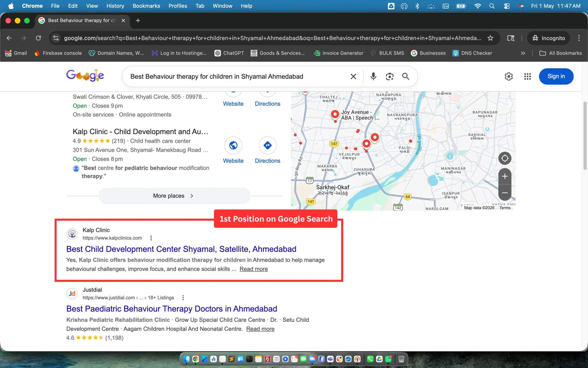Open macOS Control Center
This screenshot has height=368, width=588.
[x=507, y=6]
